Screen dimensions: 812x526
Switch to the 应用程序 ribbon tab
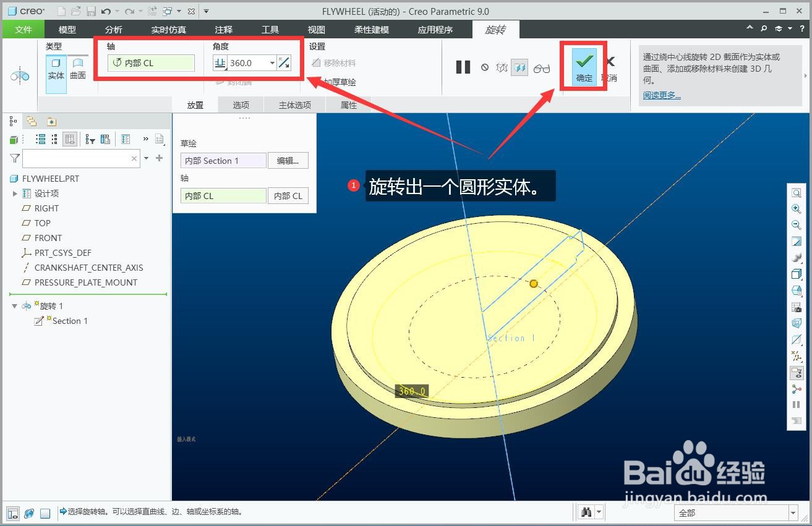click(x=435, y=29)
